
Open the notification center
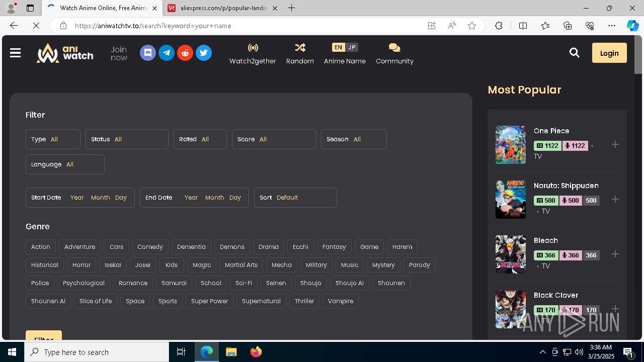pos(628,352)
